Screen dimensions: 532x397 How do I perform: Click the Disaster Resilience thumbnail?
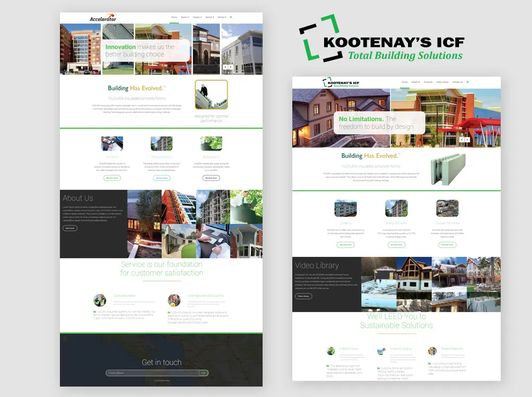(x=447, y=208)
